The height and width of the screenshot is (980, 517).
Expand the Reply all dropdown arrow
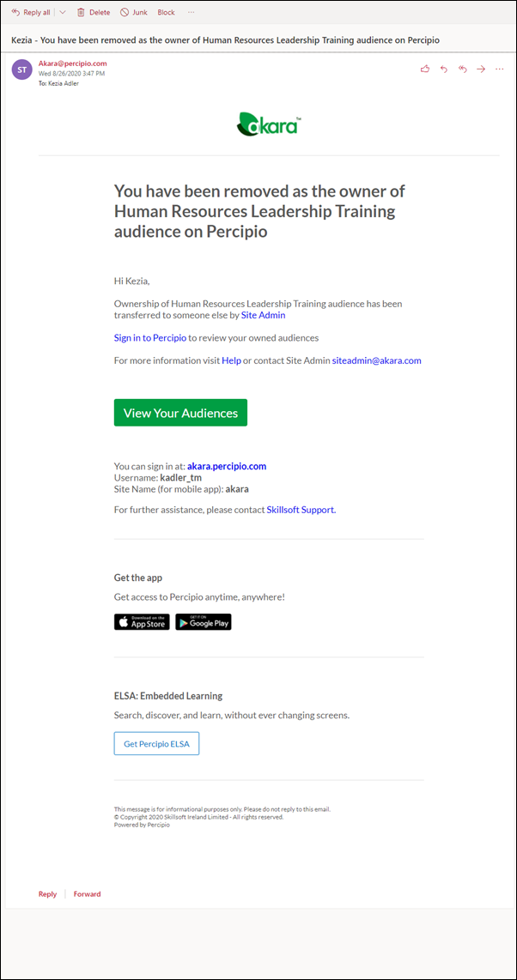[x=63, y=13]
